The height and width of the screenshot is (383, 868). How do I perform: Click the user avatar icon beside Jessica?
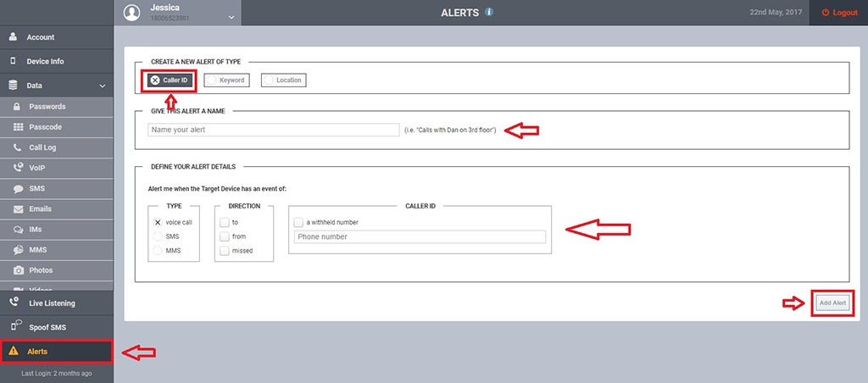131,13
